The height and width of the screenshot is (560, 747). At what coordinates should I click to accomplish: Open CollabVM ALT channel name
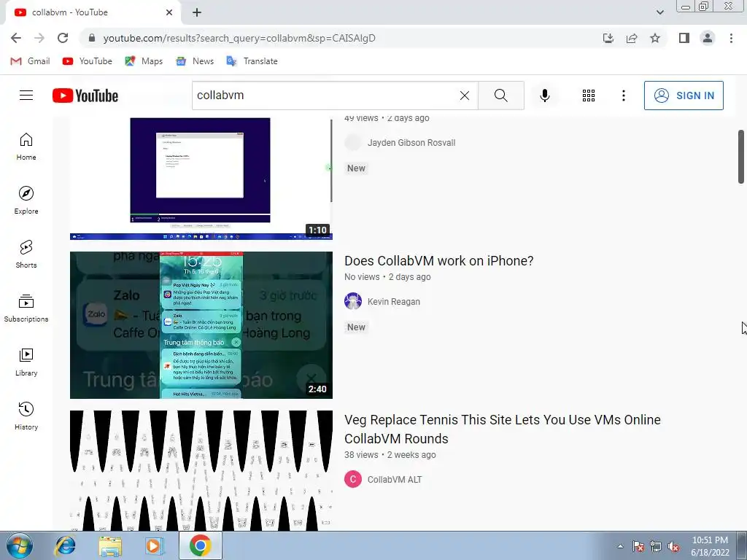click(395, 480)
